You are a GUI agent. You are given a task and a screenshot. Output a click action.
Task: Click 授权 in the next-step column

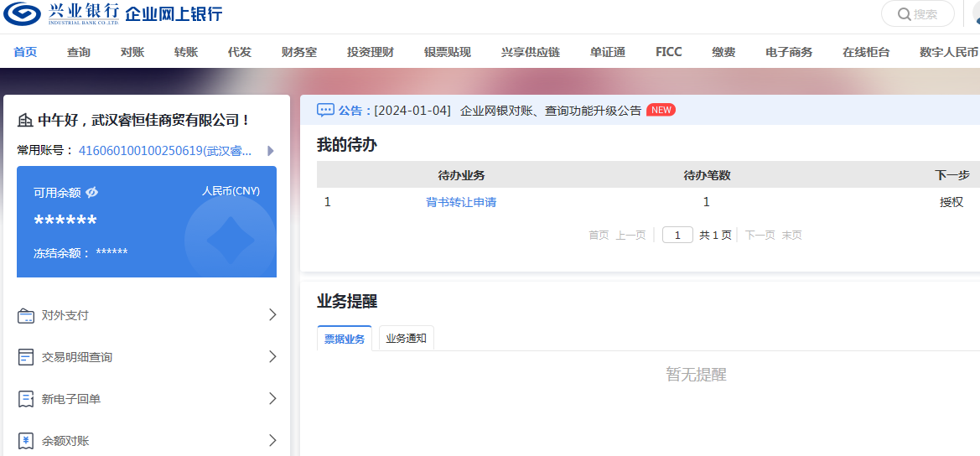[x=951, y=202]
